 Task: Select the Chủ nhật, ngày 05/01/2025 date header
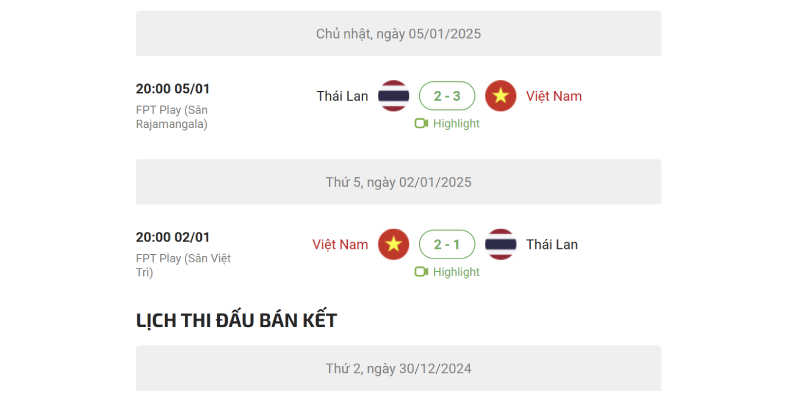point(398,34)
